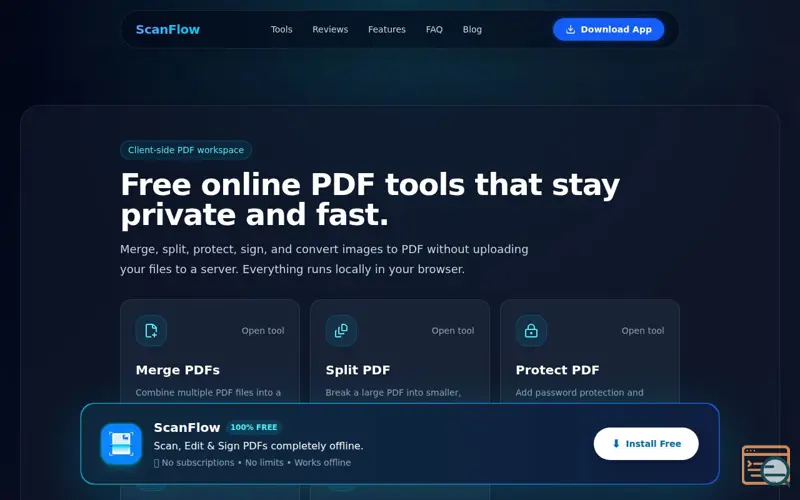Screen dimensions: 800x500
Task: Click Open tool on Protect PDF card
Action: [x=643, y=331]
